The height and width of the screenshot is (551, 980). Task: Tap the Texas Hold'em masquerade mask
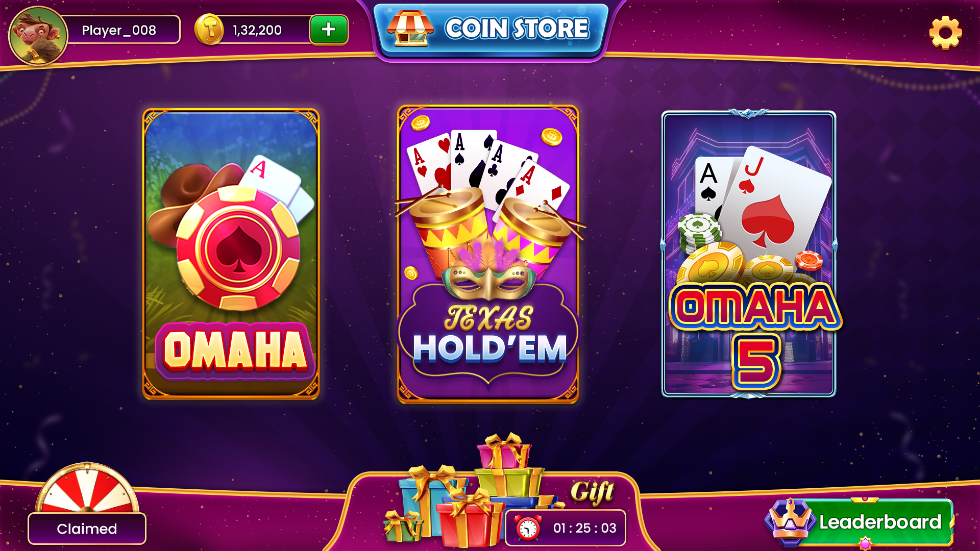(488, 278)
